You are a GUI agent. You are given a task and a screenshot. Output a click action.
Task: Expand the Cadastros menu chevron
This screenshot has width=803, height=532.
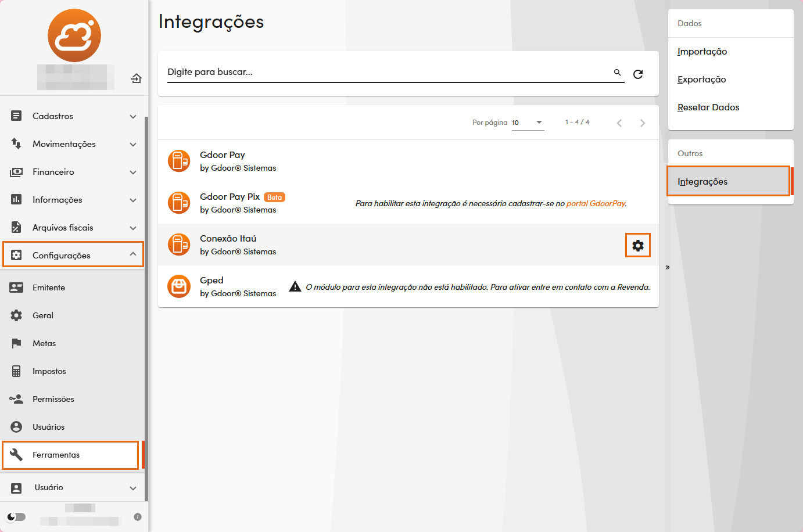pyautogui.click(x=133, y=117)
